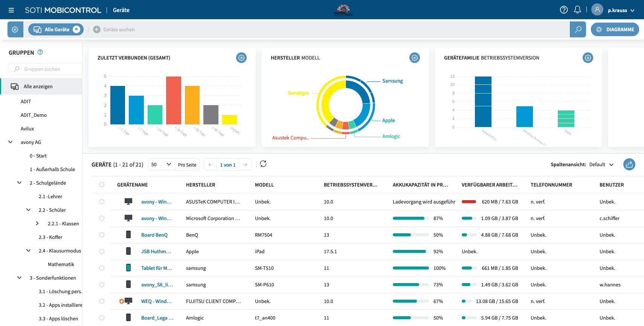Click the help question mark icon
Viewport: 644px width, 326px height.
564,10
